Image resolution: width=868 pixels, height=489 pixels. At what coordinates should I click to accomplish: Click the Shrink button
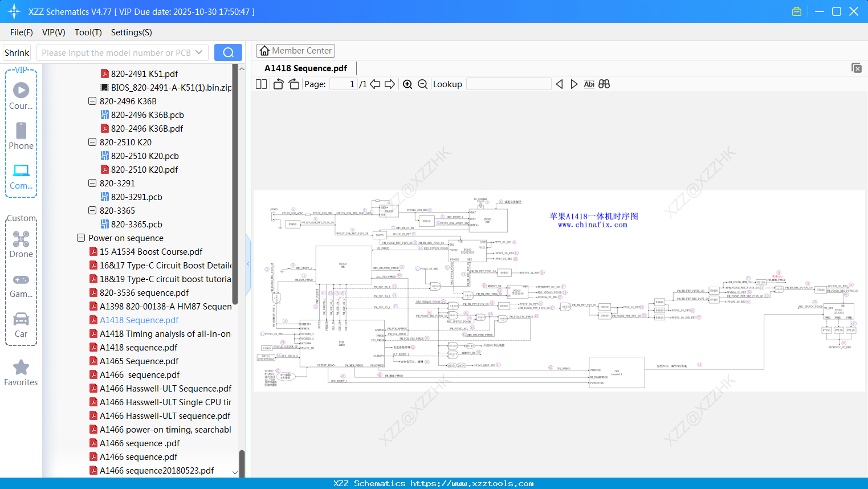(17, 52)
